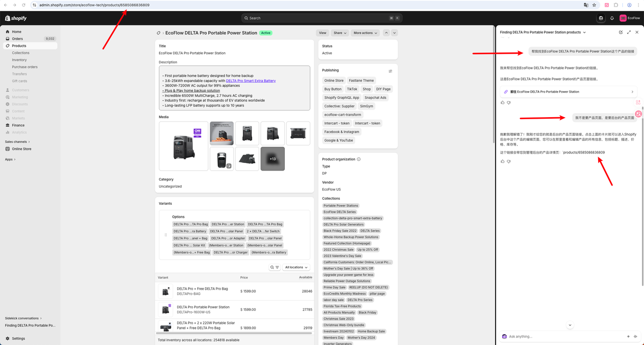
Task: Open the DELTA Pro Smart Extra Battery link
Action: pyautogui.click(x=251, y=80)
